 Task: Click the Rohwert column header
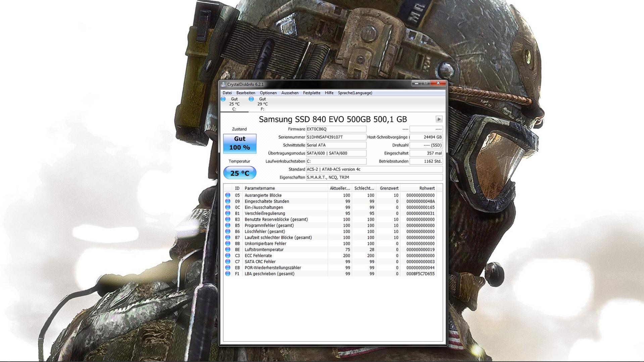[418, 188]
